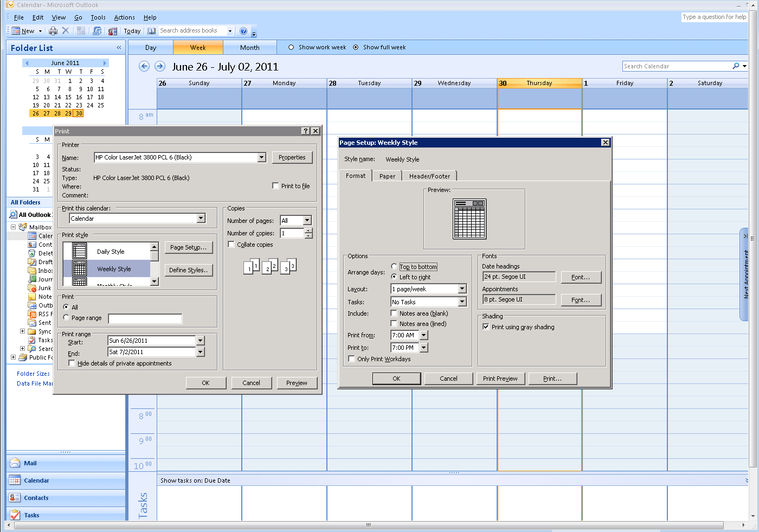Click the New appointment calendar icon

pos(16,31)
